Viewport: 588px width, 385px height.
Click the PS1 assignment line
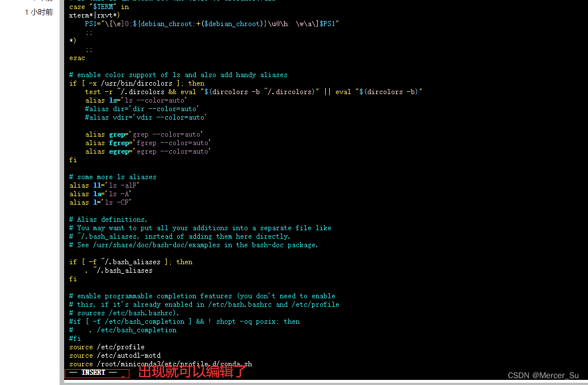tap(212, 24)
